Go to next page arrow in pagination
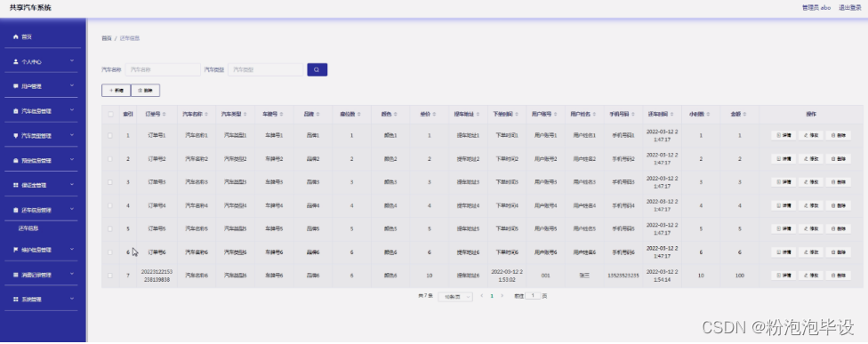The height and width of the screenshot is (344, 868). point(502,296)
